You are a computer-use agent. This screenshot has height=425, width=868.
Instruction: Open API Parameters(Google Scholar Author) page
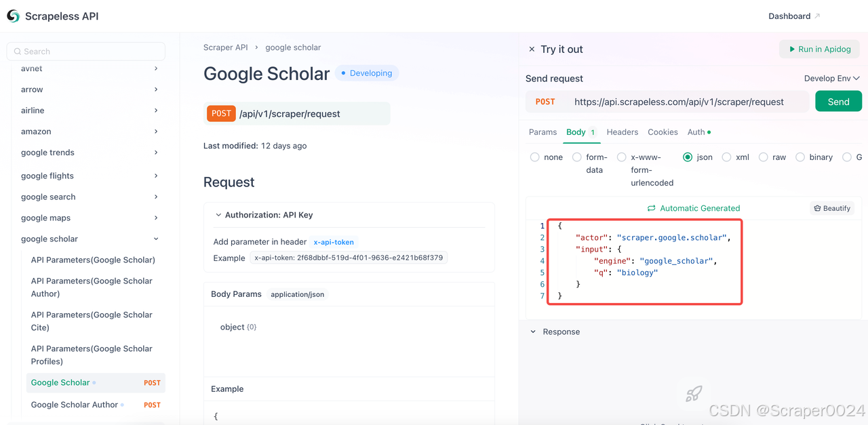[x=92, y=287]
